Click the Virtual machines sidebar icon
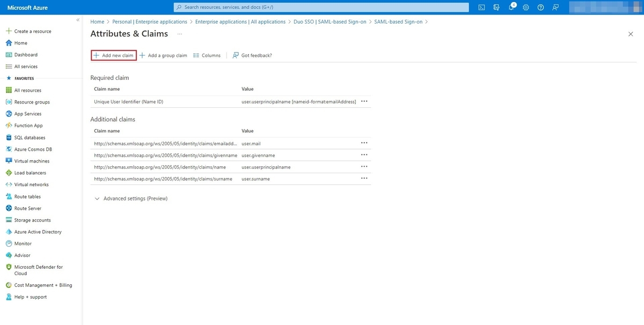This screenshot has height=325, width=644. coord(9,161)
